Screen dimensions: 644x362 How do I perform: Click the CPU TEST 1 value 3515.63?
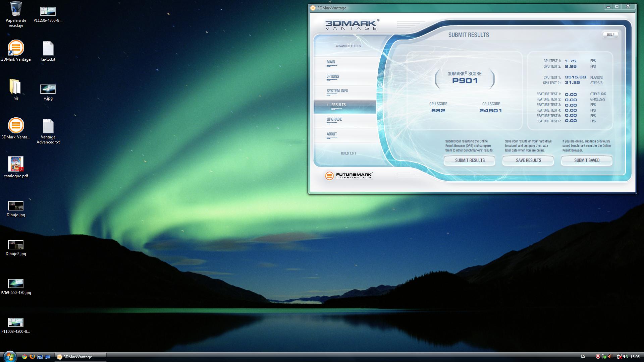pyautogui.click(x=575, y=77)
